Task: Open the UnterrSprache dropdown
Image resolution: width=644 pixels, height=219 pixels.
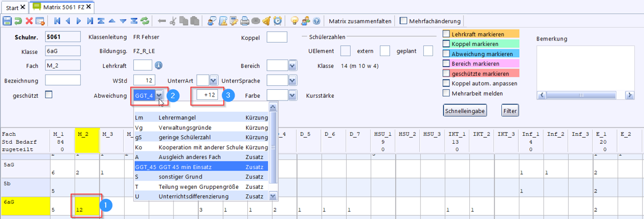Action: click(292, 80)
